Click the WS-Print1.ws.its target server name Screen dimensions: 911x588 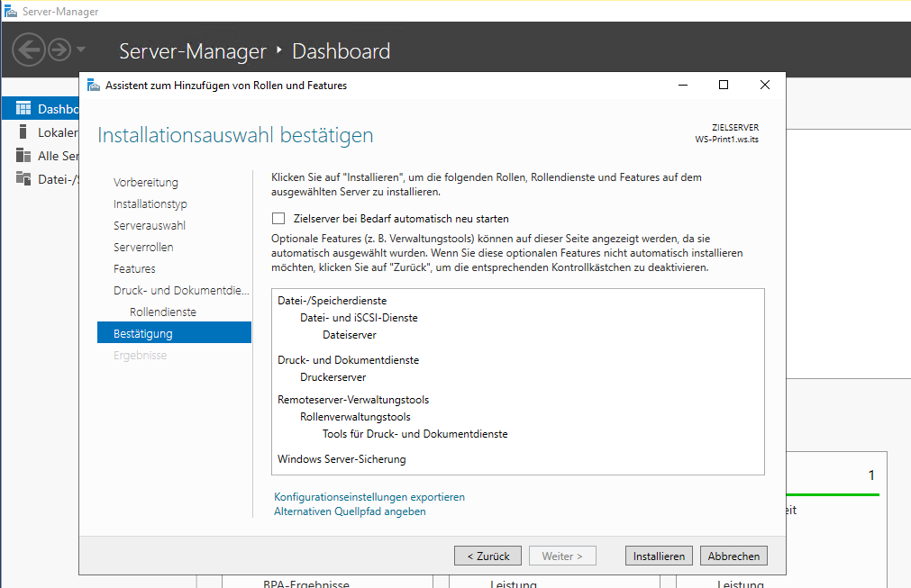point(727,140)
